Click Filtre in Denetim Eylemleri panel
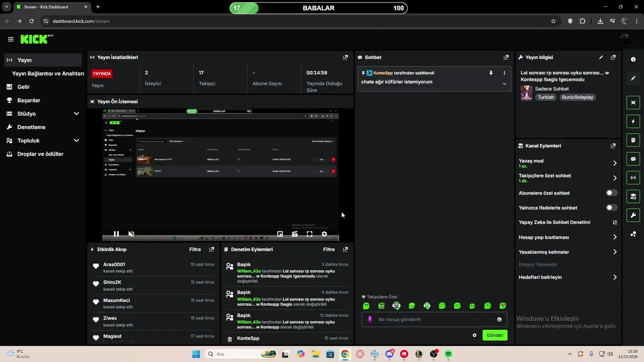 [x=329, y=249]
